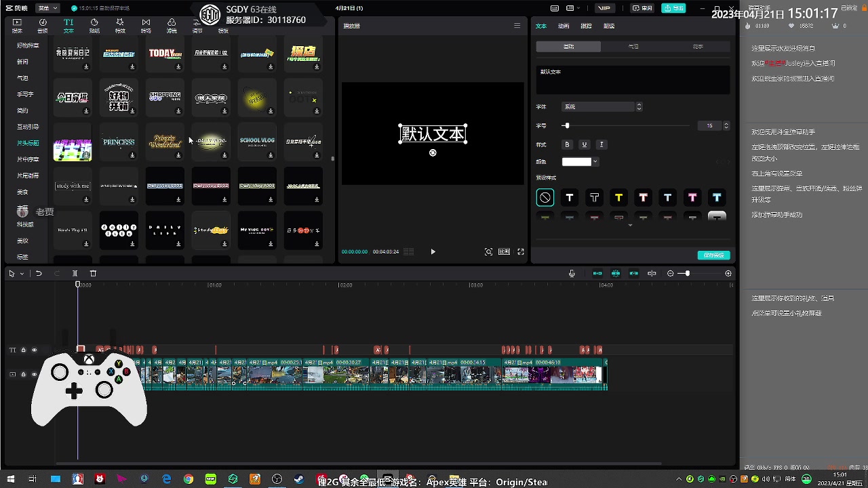Open the selection tool dropdown arrow

(22, 274)
